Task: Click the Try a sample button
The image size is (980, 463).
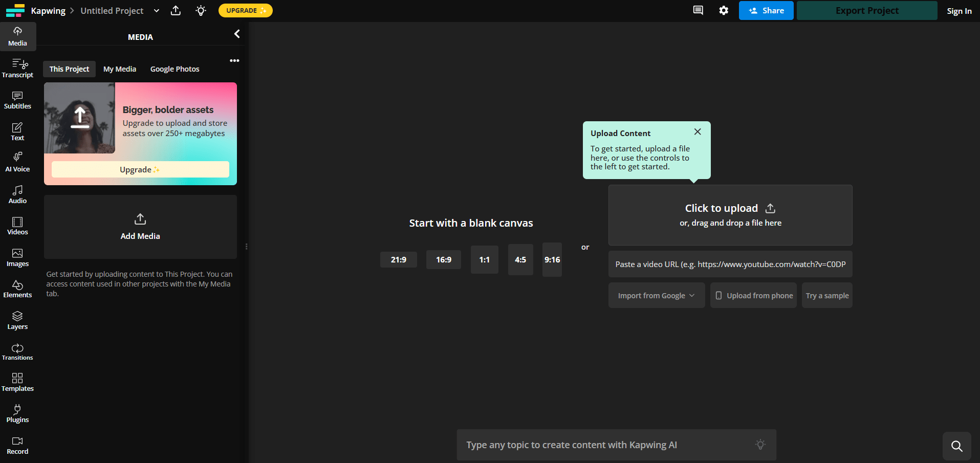Action: pos(827,295)
